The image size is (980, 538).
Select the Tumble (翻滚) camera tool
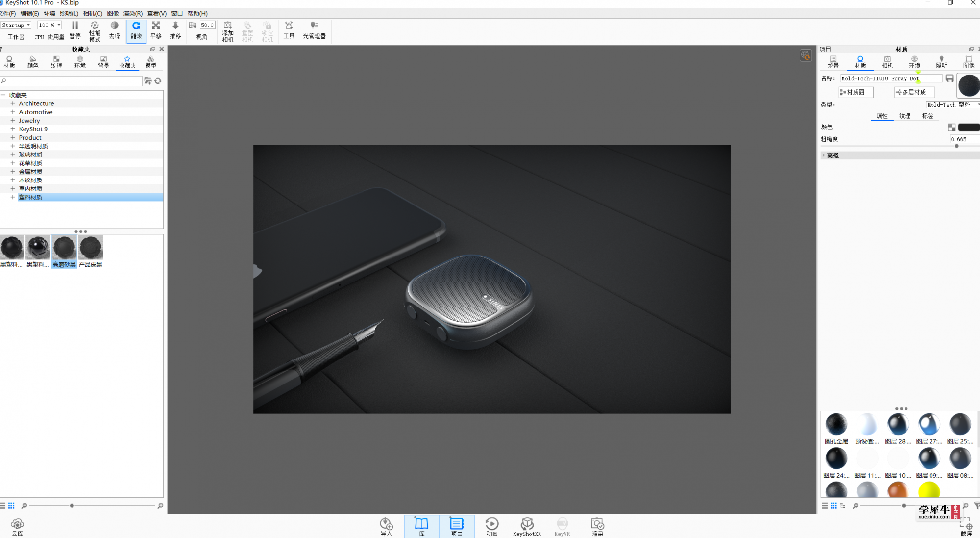coord(136,30)
